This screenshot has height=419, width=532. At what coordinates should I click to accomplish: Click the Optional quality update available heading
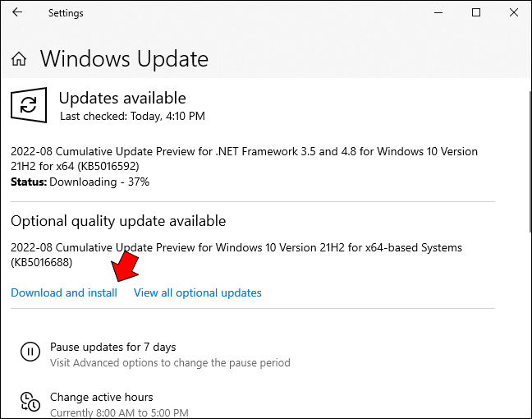tap(118, 221)
